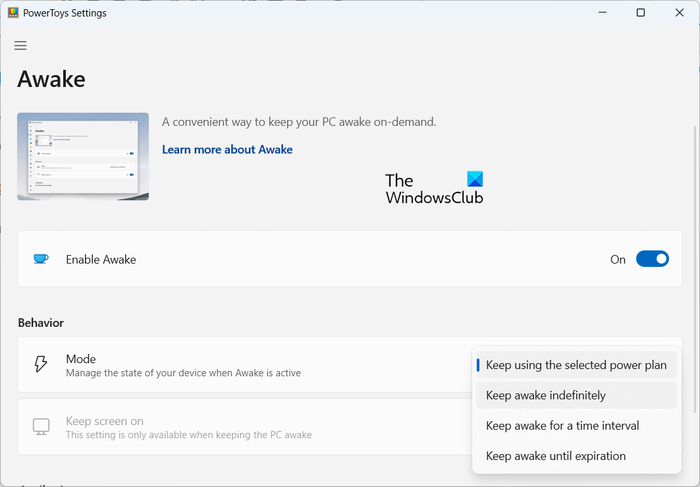
Task: Click the Awake preview thumbnail image
Action: coord(83,156)
